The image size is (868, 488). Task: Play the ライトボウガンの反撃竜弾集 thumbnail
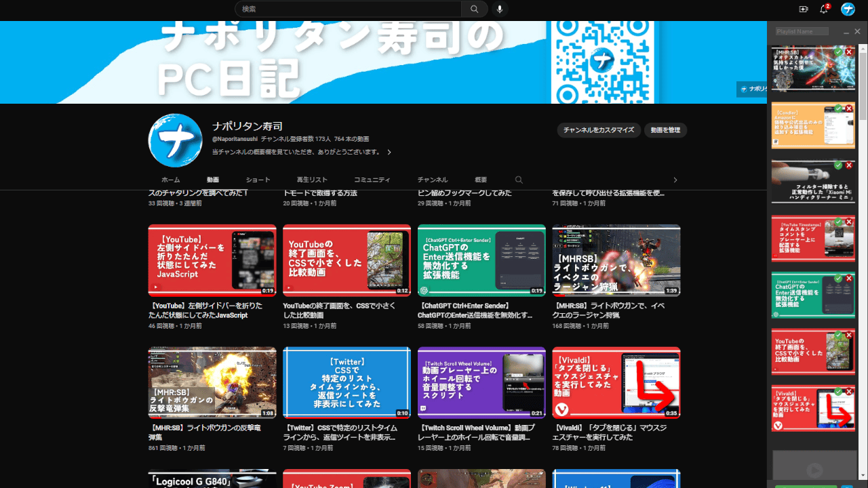[212, 383]
